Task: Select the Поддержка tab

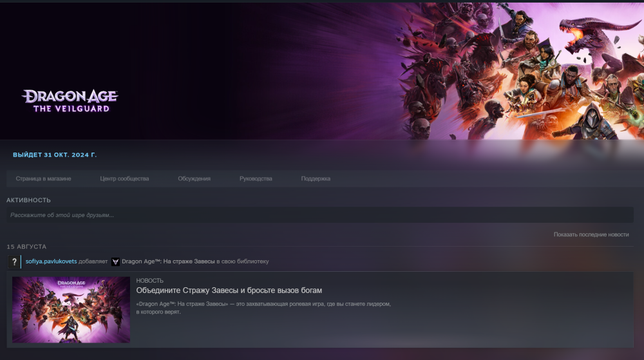Action: point(316,178)
